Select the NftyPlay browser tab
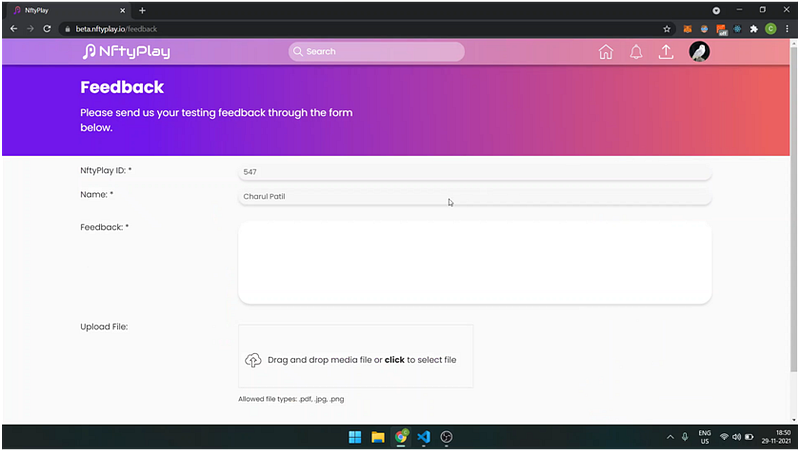800x451 pixels. [66, 10]
